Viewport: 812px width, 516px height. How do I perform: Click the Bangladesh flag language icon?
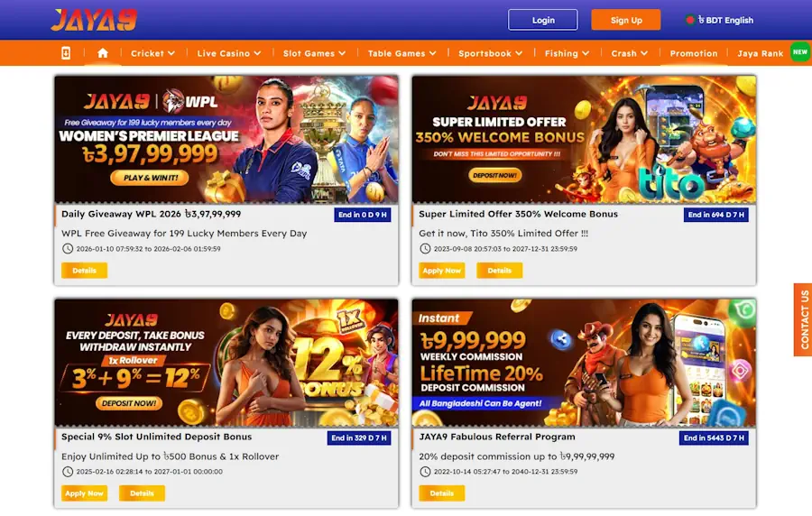point(690,20)
